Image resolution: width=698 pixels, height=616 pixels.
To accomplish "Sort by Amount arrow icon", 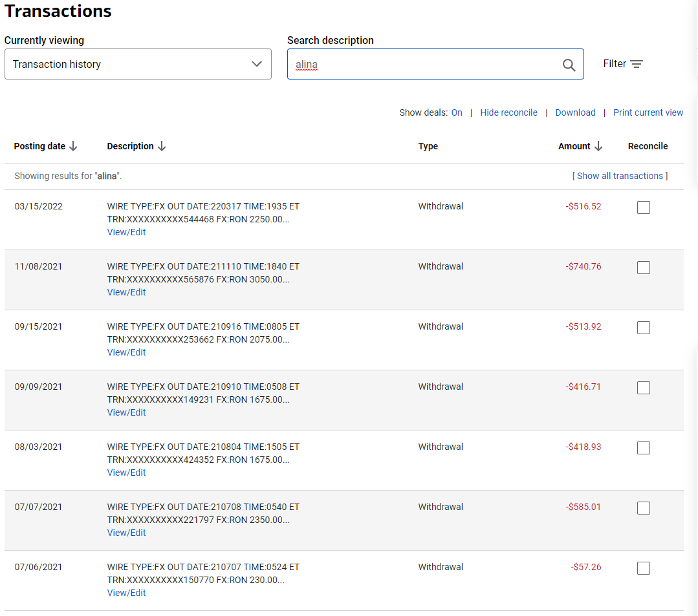I will (x=598, y=146).
